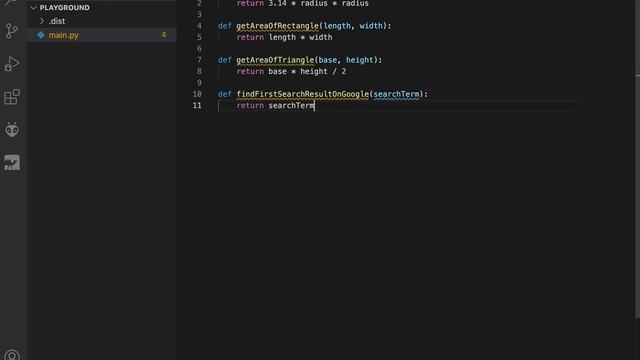Click 'return length * width' on line 5
Screen dimensions: 640x360
[x=284, y=38]
